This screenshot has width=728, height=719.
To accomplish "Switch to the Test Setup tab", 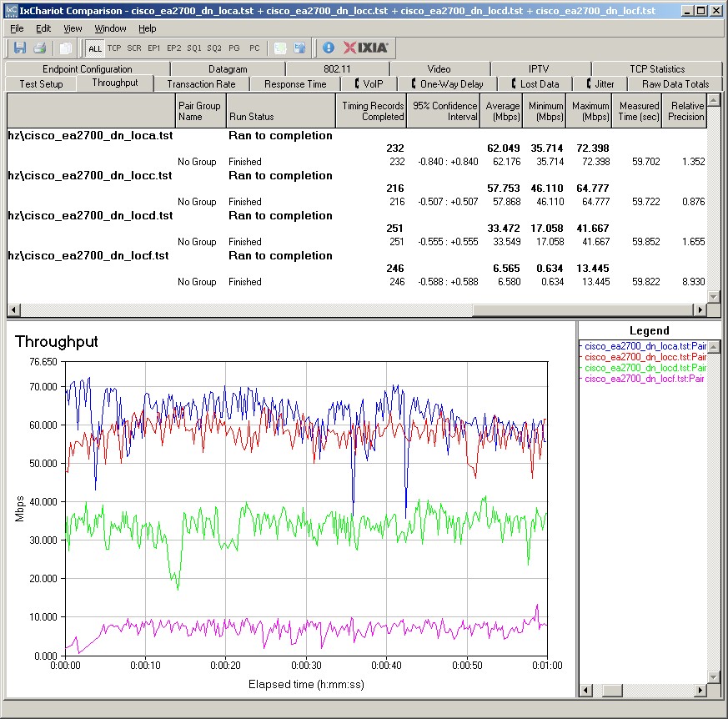I will click(41, 84).
